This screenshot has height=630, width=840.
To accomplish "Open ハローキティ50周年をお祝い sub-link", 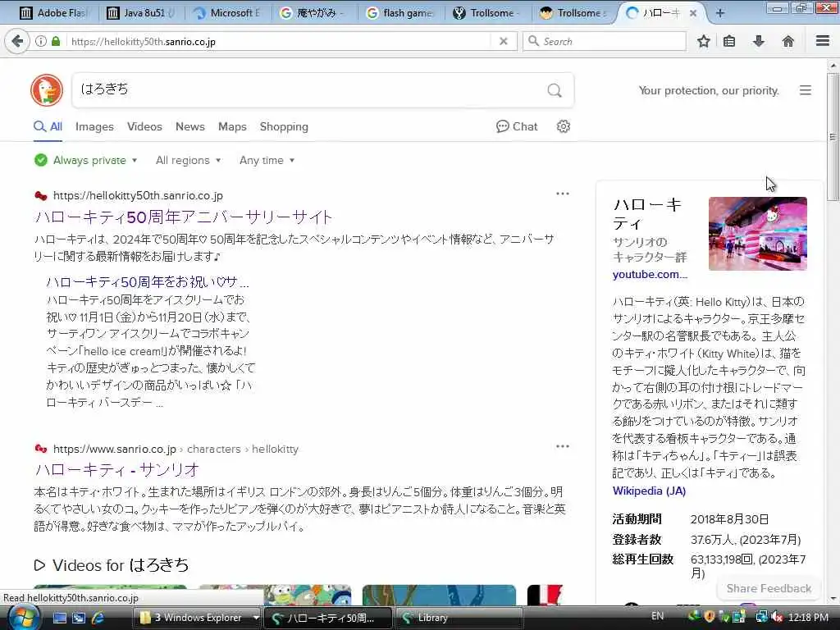I will click(x=148, y=282).
